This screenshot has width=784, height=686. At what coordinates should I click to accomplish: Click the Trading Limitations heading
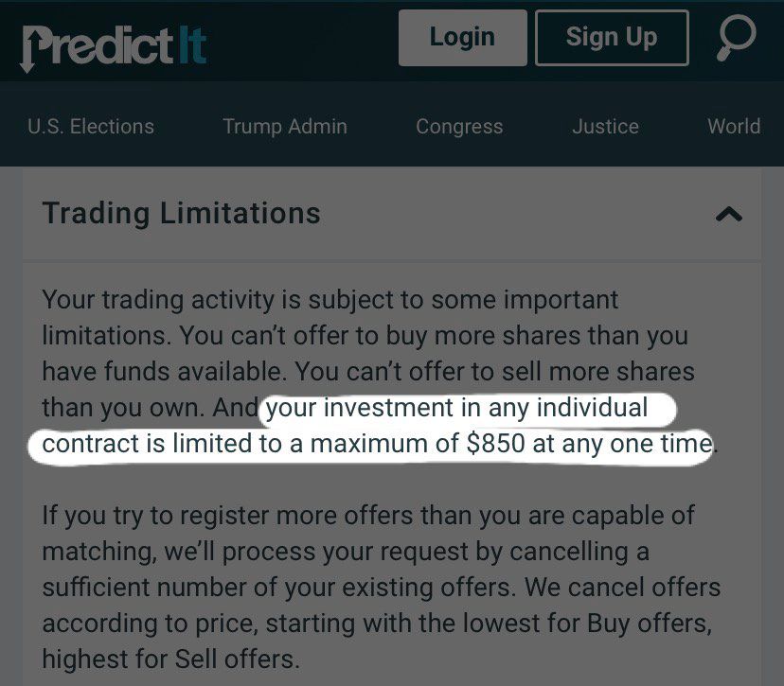pos(182,214)
